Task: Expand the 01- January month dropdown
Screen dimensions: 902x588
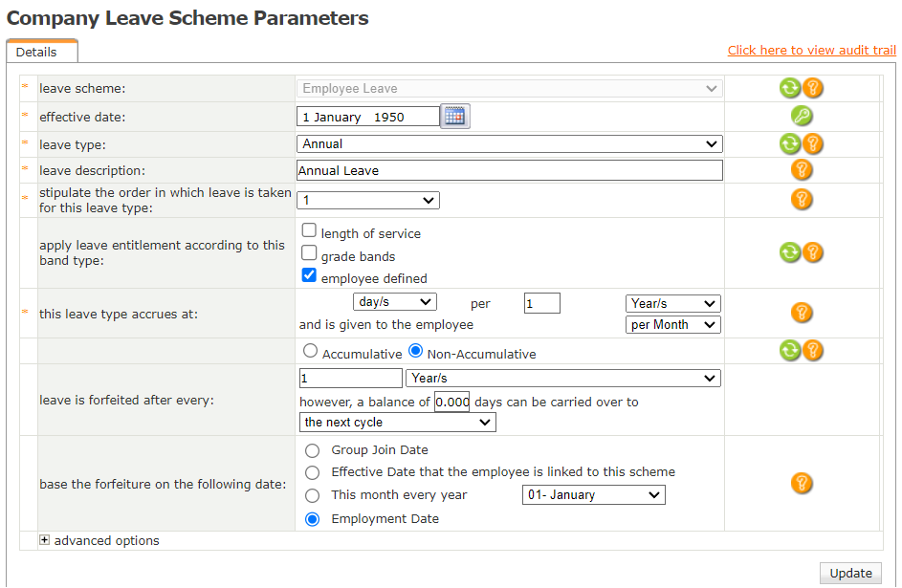Action: point(593,495)
